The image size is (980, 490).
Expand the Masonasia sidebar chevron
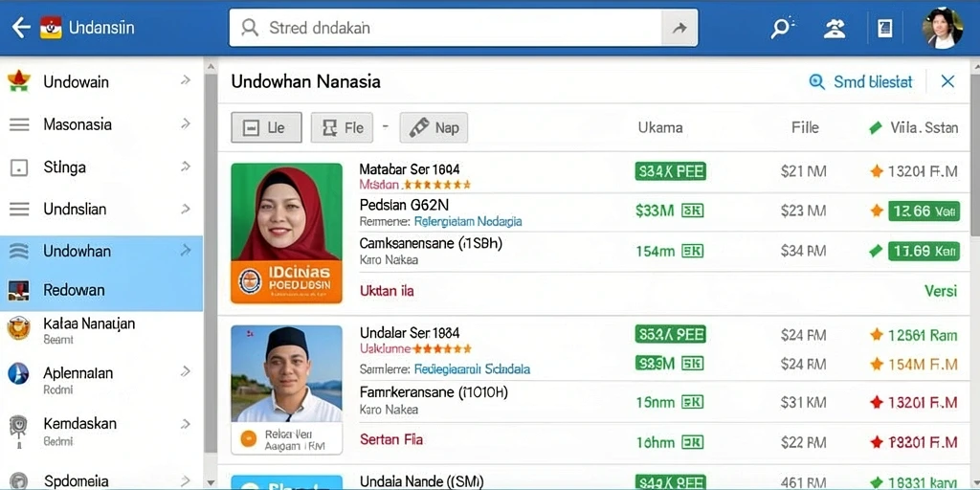tap(186, 123)
